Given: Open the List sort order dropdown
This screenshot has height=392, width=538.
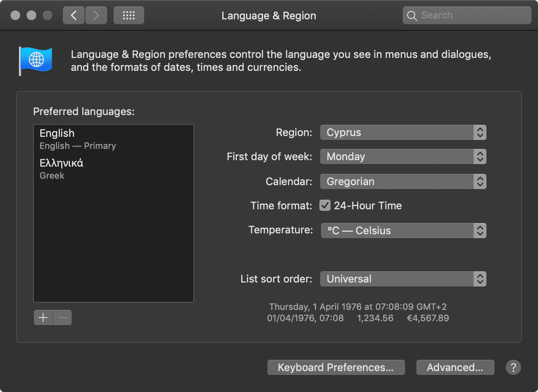Looking at the screenshot, I should click(403, 279).
